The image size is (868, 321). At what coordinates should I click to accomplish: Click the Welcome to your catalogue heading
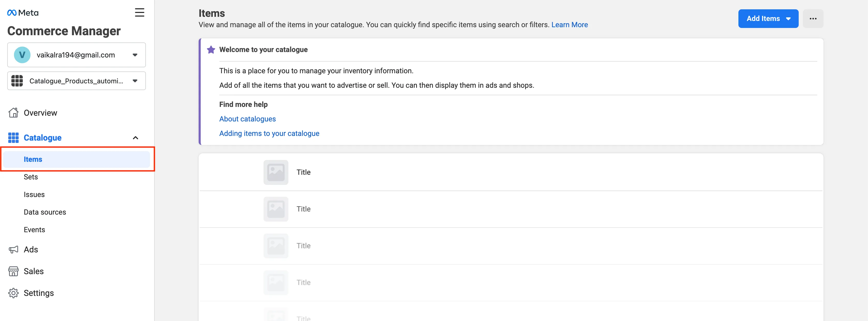[x=264, y=49]
